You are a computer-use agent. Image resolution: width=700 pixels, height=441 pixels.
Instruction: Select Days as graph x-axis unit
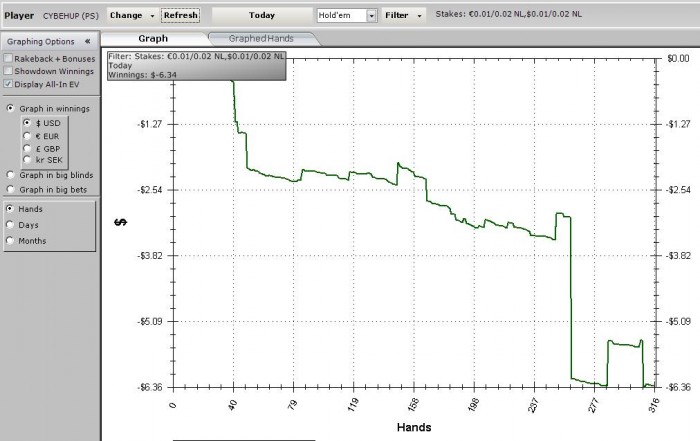10,225
